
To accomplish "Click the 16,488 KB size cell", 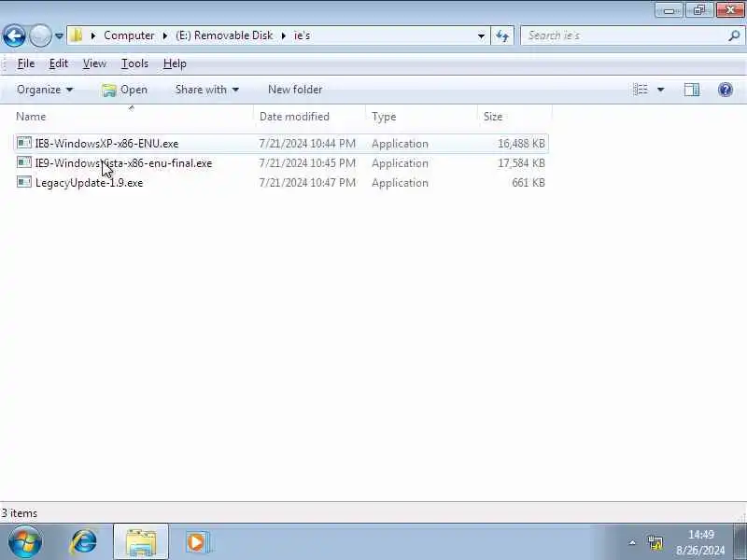I will pyautogui.click(x=521, y=144).
